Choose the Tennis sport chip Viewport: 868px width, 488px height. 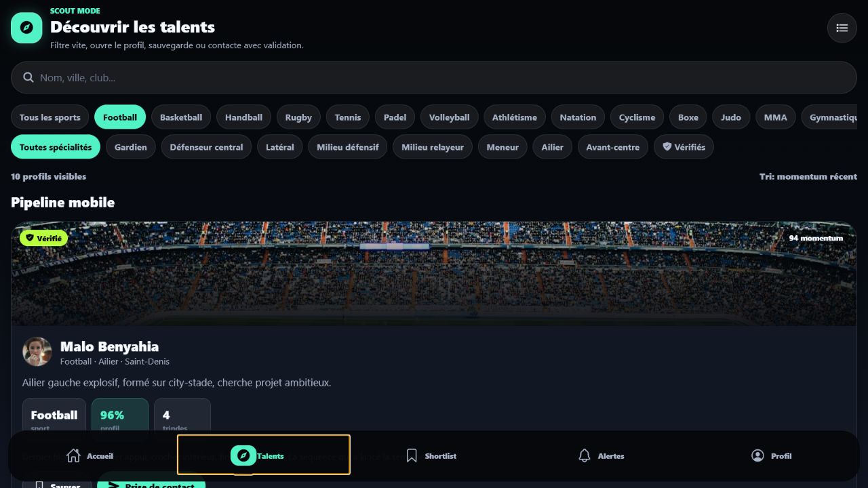pyautogui.click(x=348, y=117)
